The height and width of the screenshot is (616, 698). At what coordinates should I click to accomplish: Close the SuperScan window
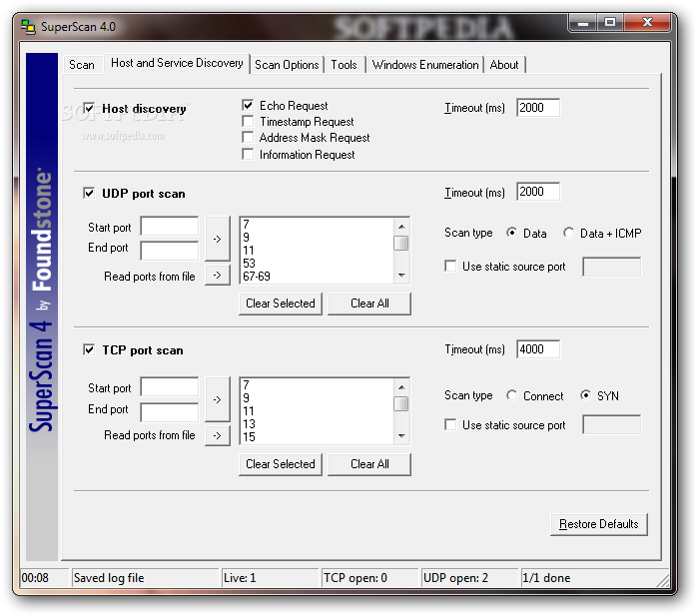[x=647, y=23]
